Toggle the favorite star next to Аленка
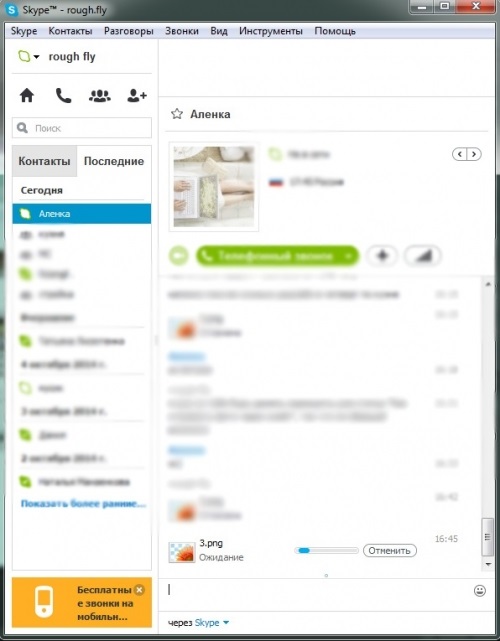 point(177,114)
